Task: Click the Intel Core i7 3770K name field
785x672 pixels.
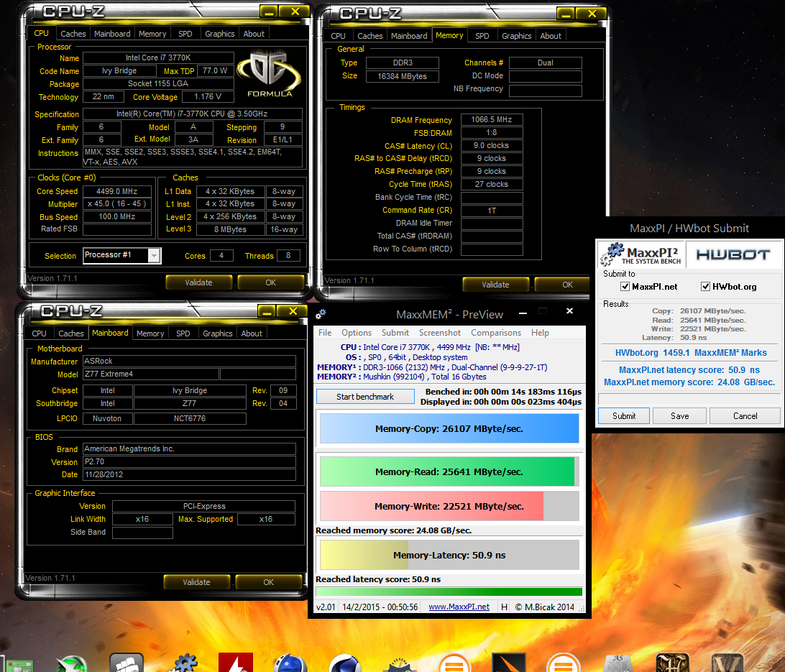Action: (158, 57)
